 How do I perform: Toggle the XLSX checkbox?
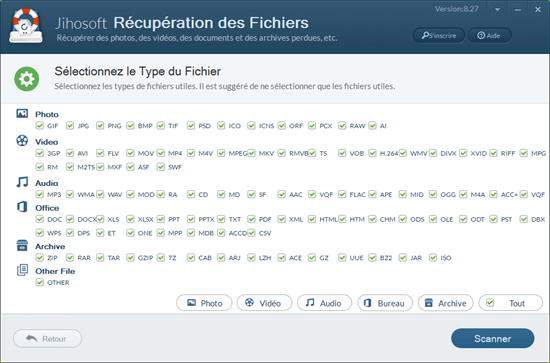[x=130, y=219]
